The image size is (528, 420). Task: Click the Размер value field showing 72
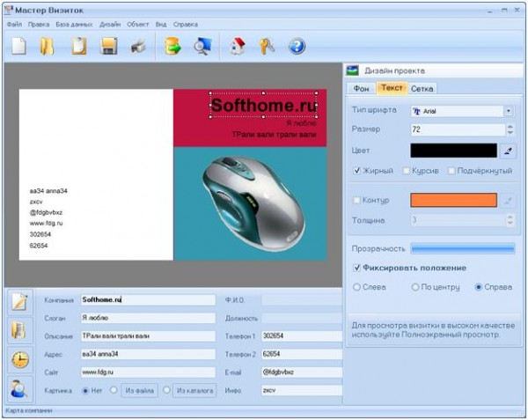(x=458, y=129)
